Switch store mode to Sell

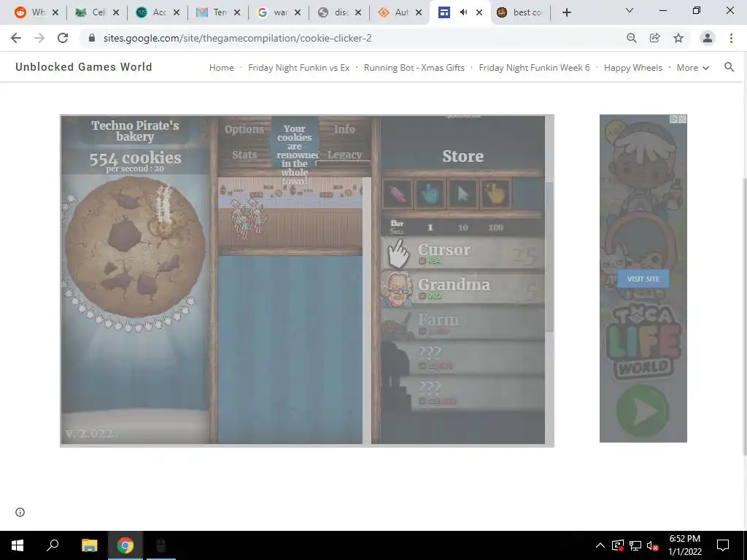coord(397,231)
